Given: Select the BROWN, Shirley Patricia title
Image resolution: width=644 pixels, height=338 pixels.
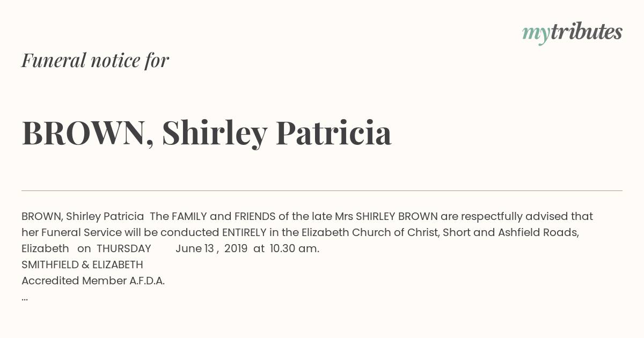Looking at the screenshot, I should pos(207,133).
